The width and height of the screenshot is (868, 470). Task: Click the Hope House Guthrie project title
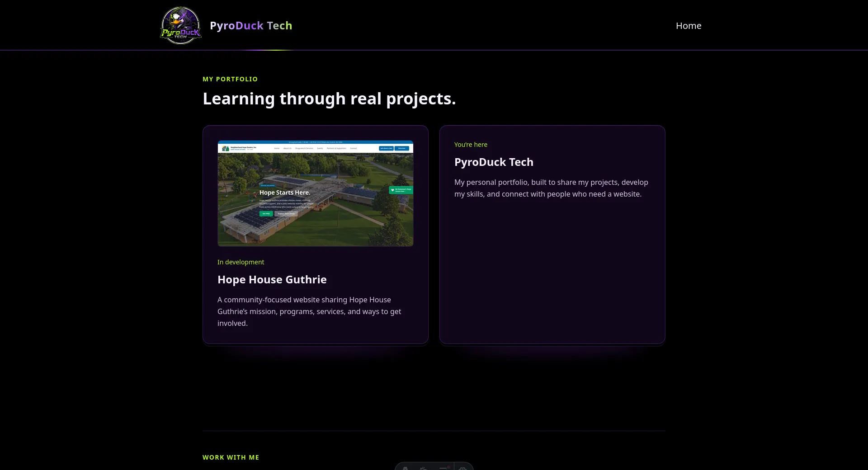272,280
